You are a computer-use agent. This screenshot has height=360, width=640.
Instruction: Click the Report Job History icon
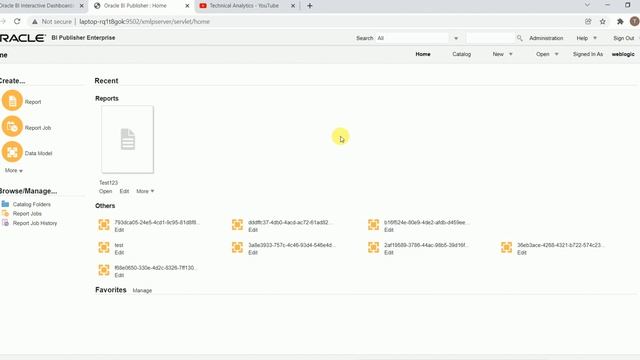coord(5,223)
